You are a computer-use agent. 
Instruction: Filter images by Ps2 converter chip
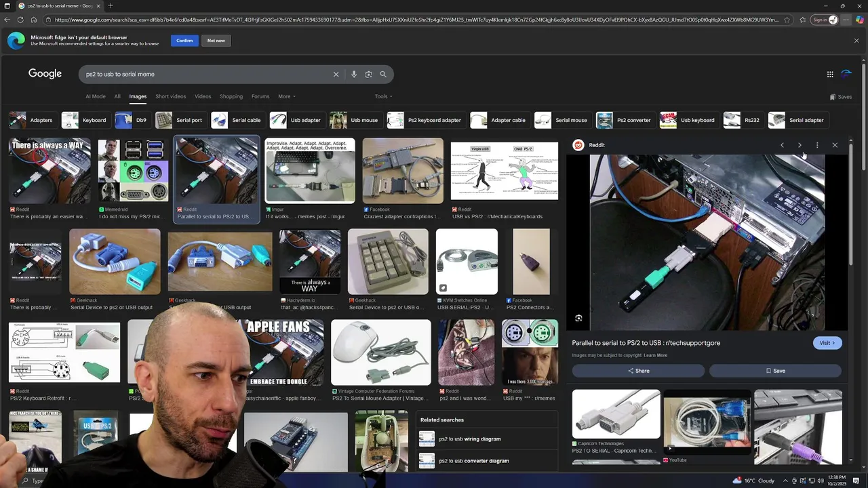coord(625,121)
